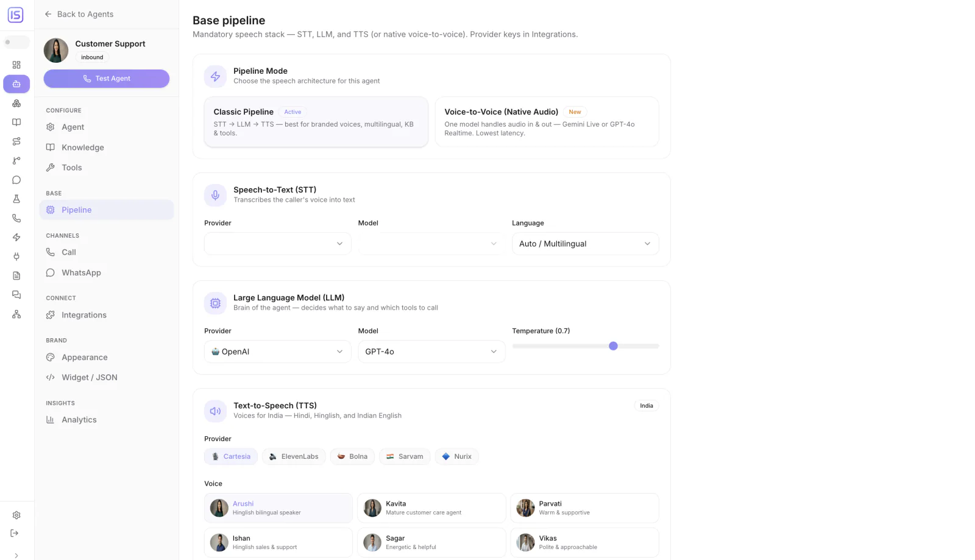
Task: Select the Arushi voice card
Action: point(278,508)
